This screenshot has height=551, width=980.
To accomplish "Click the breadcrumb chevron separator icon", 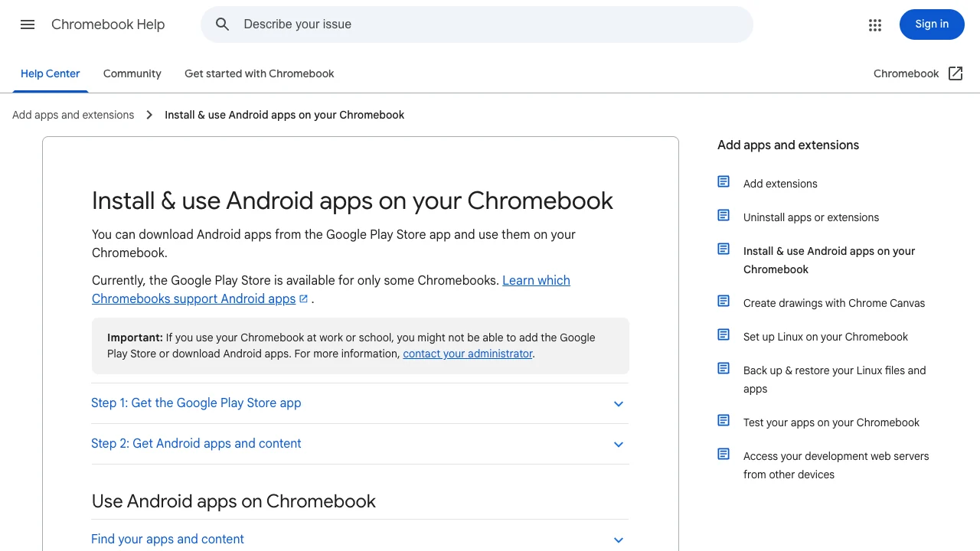I will pos(149,115).
